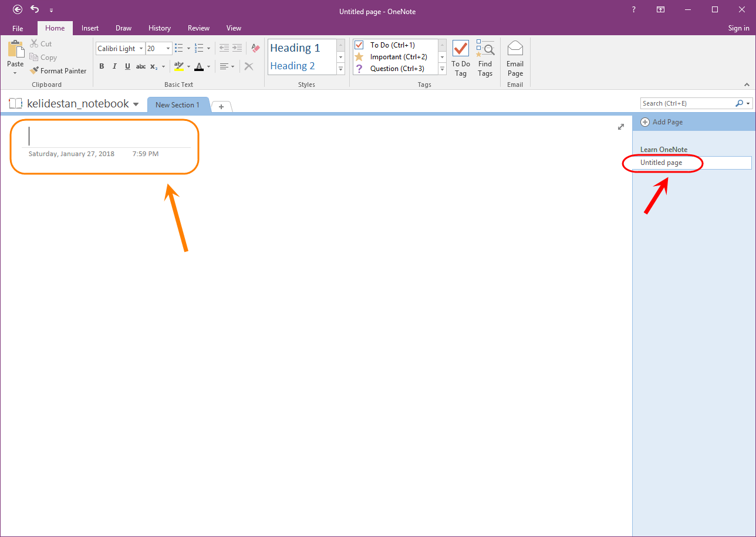Open bullet style dropdown arrow

(x=188, y=49)
